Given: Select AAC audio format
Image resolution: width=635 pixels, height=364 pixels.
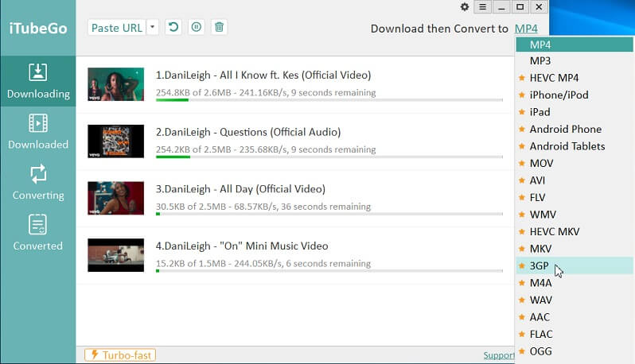Looking at the screenshot, I should [575, 317].
